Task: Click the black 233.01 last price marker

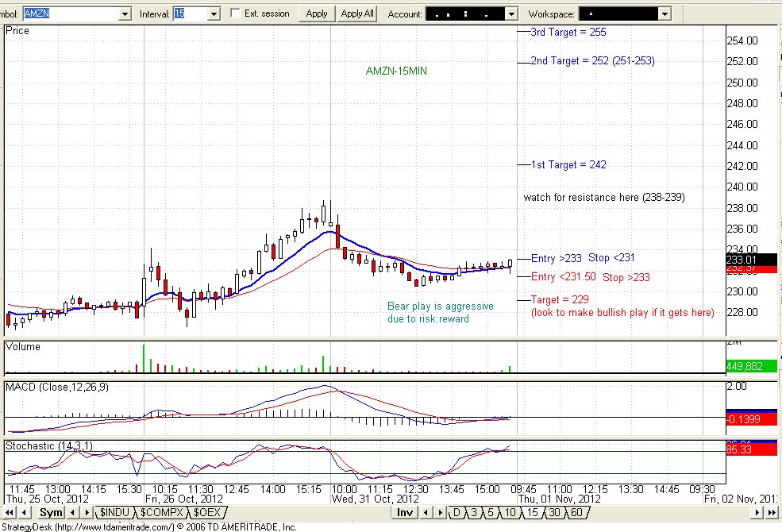Action: click(x=751, y=260)
